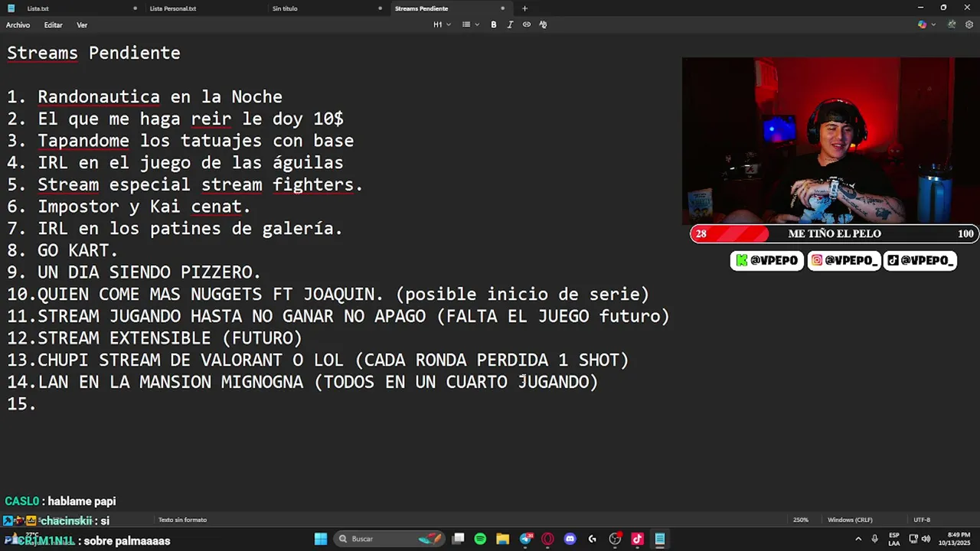The width and height of the screenshot is (980, 551).
Task: Click the Instagram @VPEPO_ badge
Action: [x=844, y=260]
